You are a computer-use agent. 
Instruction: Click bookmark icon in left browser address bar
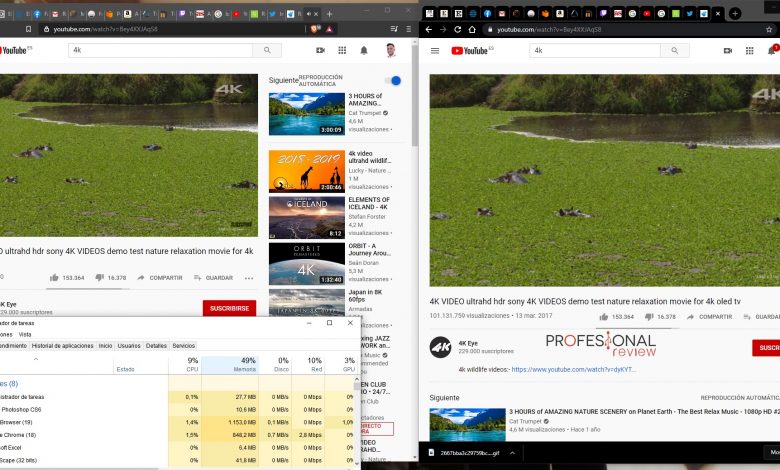(28, 29)
